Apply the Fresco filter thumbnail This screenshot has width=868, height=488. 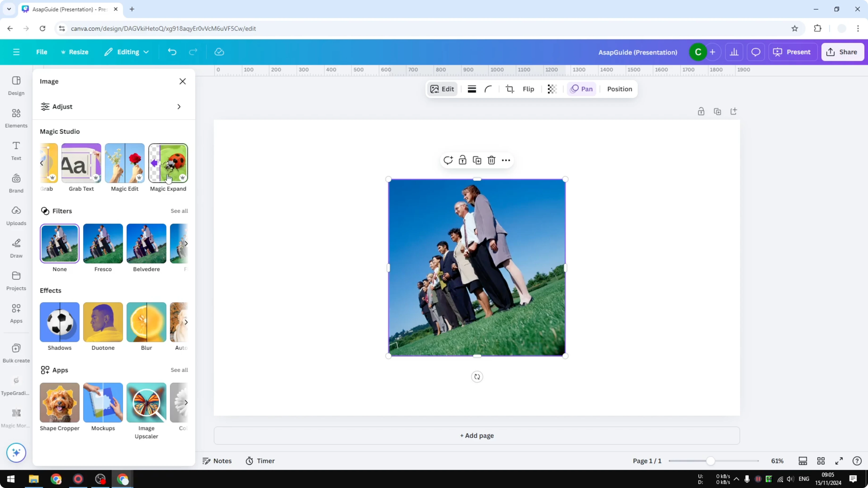pos(103,244)
